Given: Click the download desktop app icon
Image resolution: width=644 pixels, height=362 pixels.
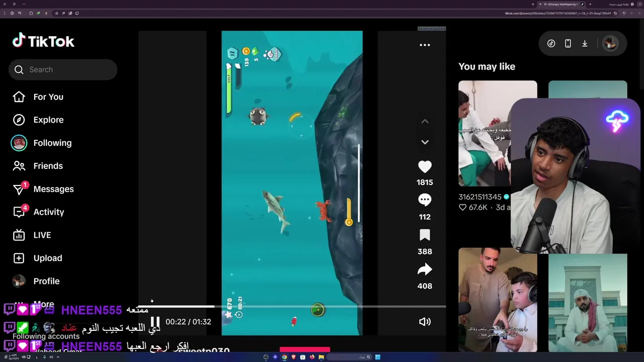Looking at the screenshot, I should (585, 44).
